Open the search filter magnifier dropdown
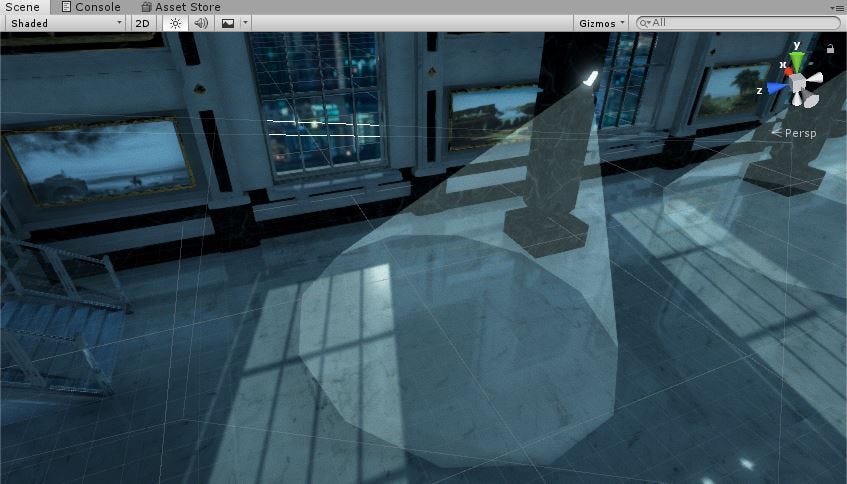The height and width of the screenshot is (484, 847). click(x=644, y=23)
